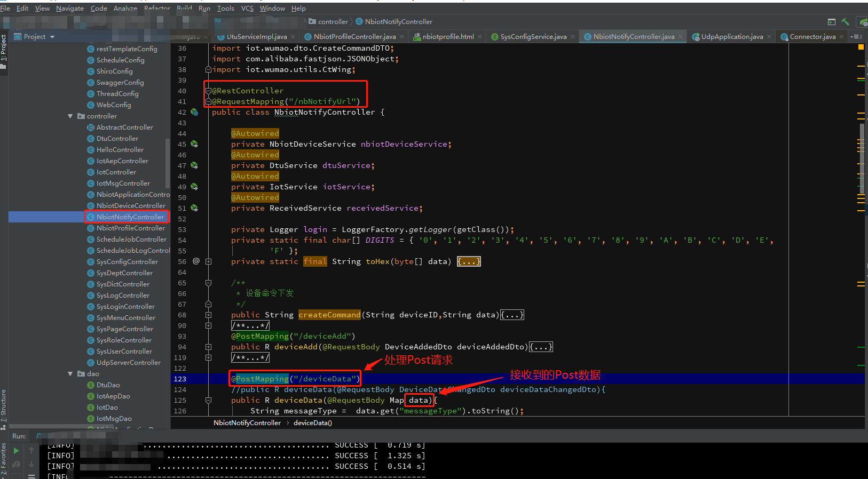The image size is (868, 479).
Task: Switch to the DtuServiceImpl.java tab
Action: (256, 37)
